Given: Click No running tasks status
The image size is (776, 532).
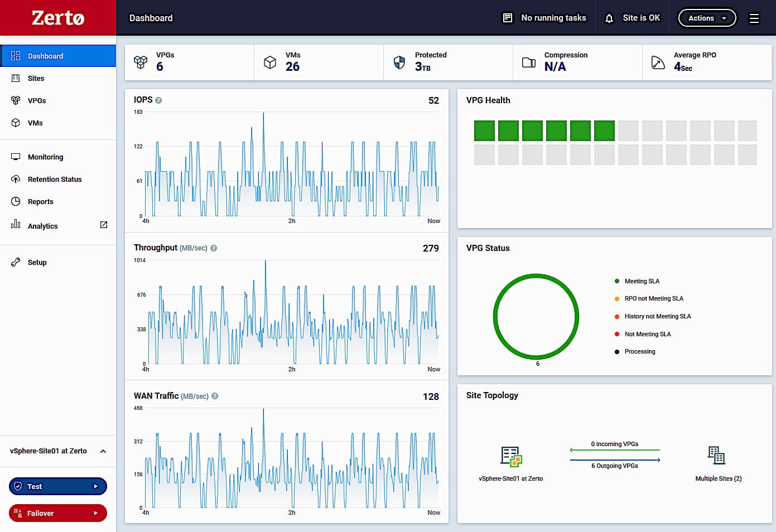Looking at the screenshot, I should pos(553,18).
